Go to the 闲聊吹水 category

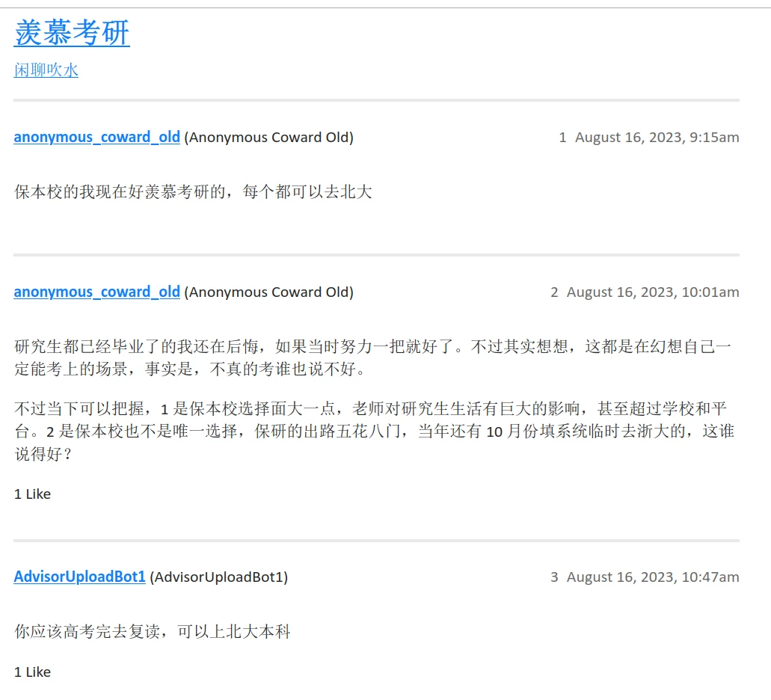click(46, 70)
